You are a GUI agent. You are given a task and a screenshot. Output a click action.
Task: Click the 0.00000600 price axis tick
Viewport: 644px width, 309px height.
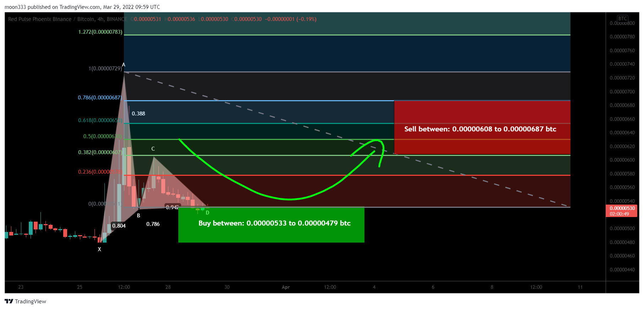(x=622, y=160)
